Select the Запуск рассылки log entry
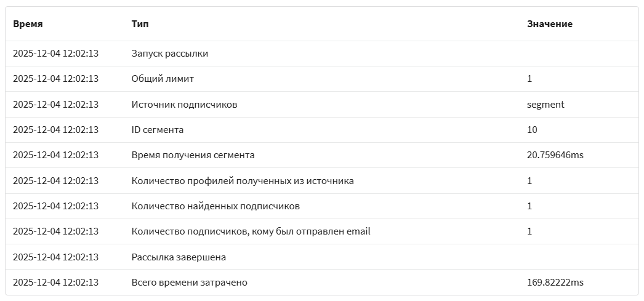 coord(170,54)
